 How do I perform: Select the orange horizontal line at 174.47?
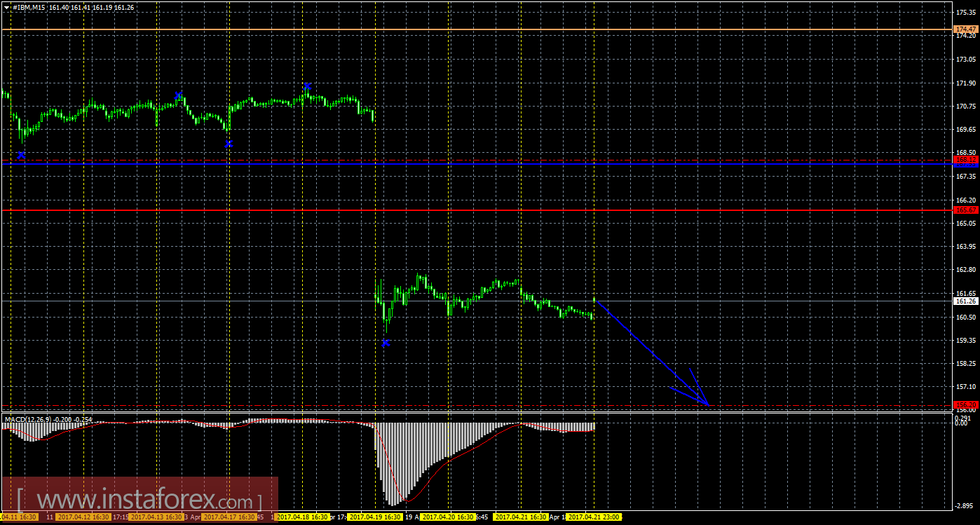(x=477, y=29)
